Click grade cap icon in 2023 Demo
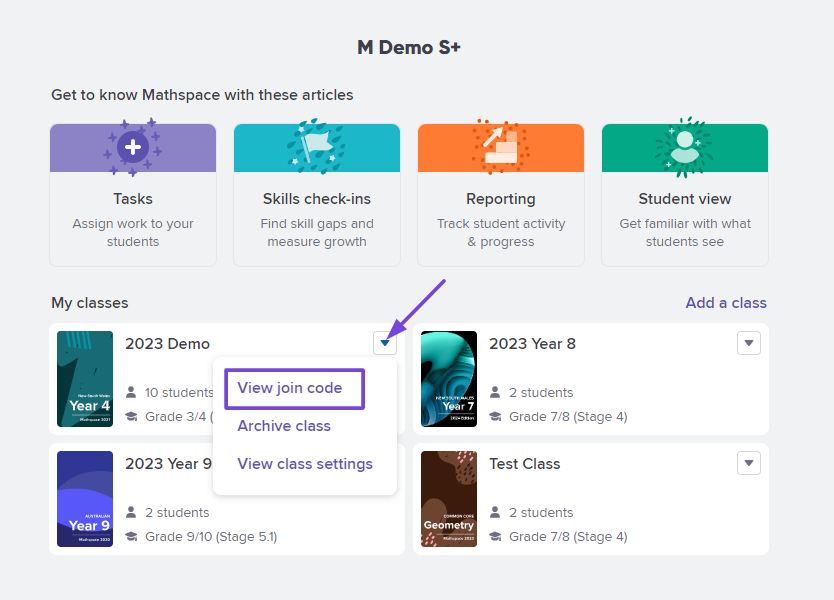834x600 pixels. [131, 416]
